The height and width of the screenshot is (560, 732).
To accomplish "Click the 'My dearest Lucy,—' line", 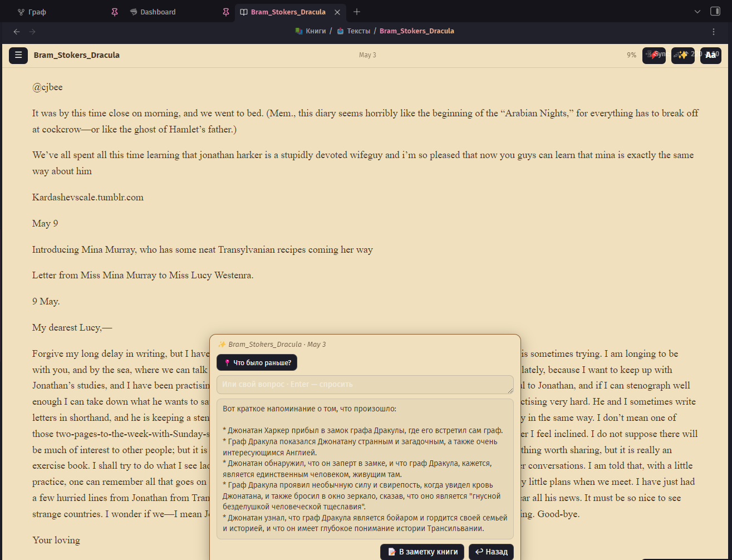I will tap(72, 327).
